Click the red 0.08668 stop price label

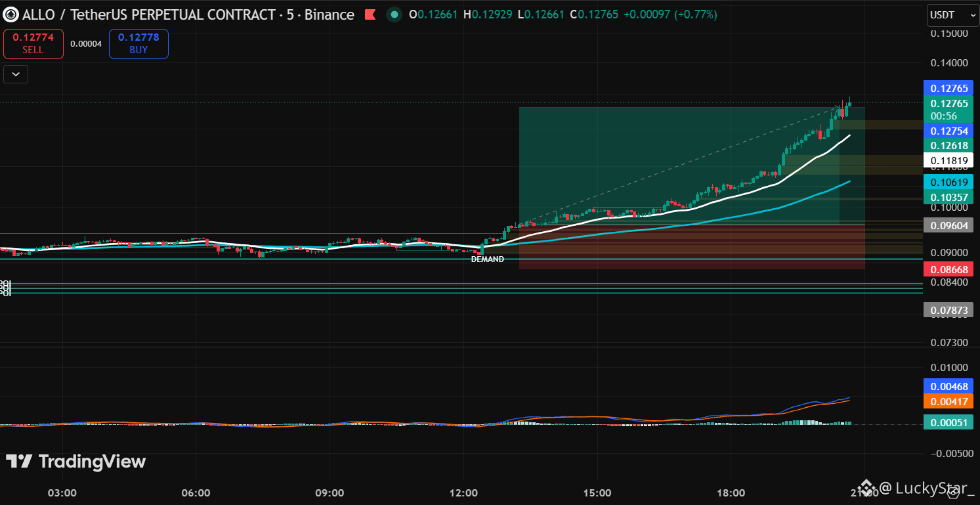pyautogui.click(x=949, y=269)
